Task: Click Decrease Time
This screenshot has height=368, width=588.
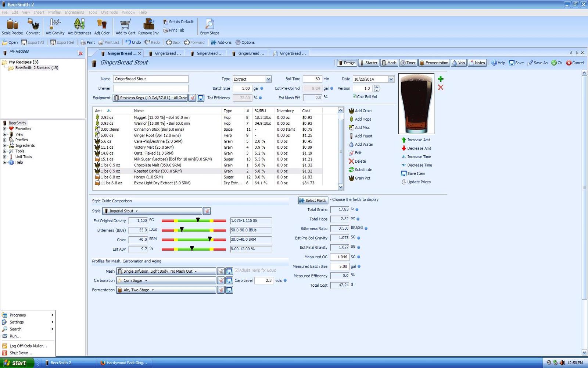Action: [x=417, y=165]
